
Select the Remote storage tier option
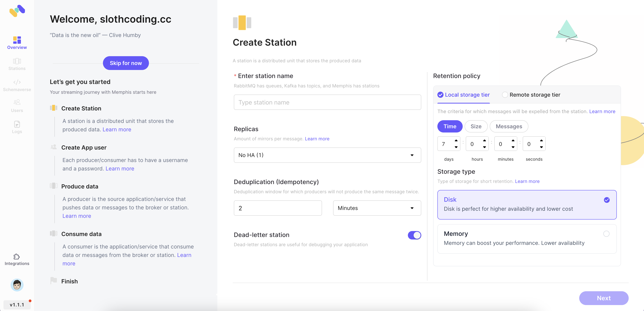[x=531, y=95]
